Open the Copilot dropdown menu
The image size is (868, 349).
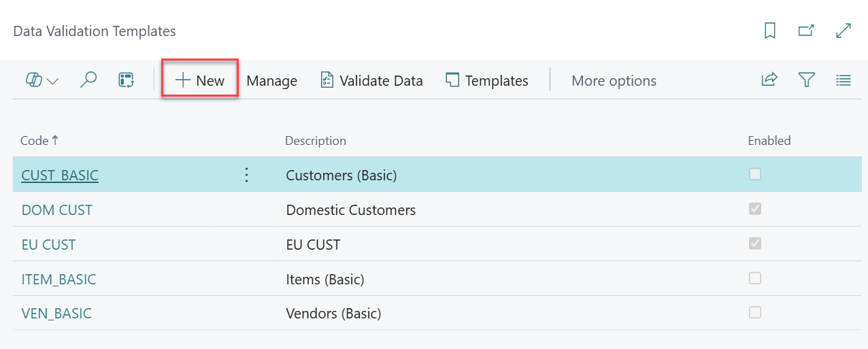(42, 80)
